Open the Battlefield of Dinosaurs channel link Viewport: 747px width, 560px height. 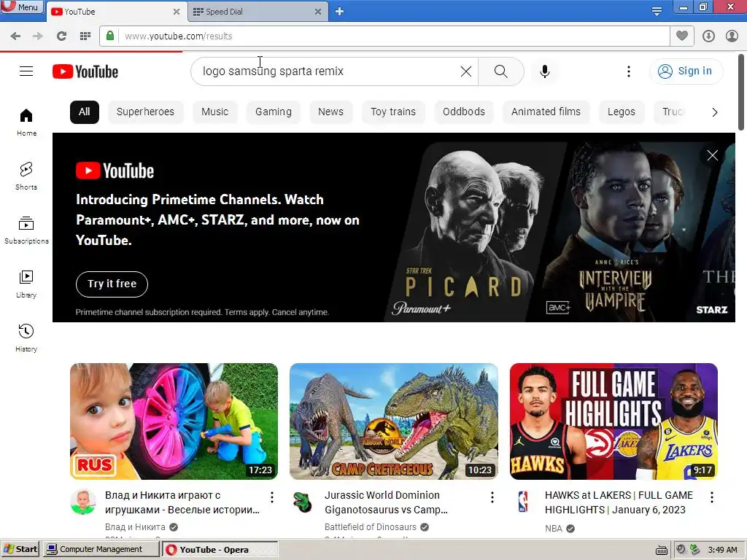370,527
